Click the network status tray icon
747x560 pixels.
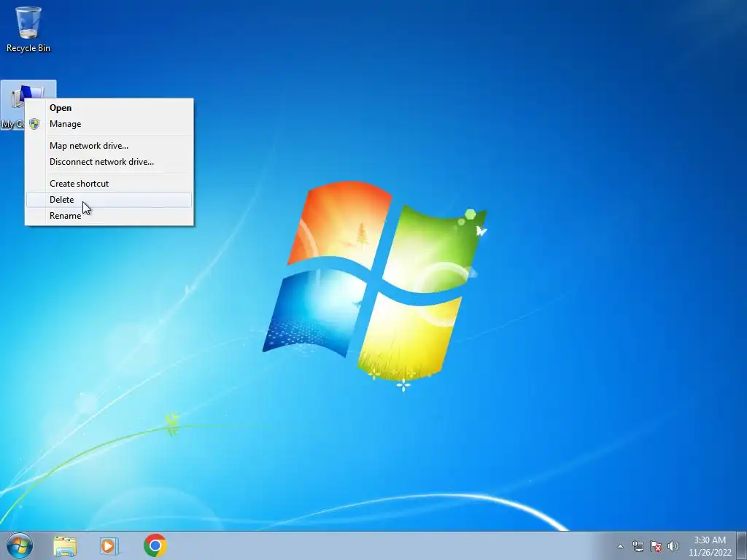tap(638, 546)
